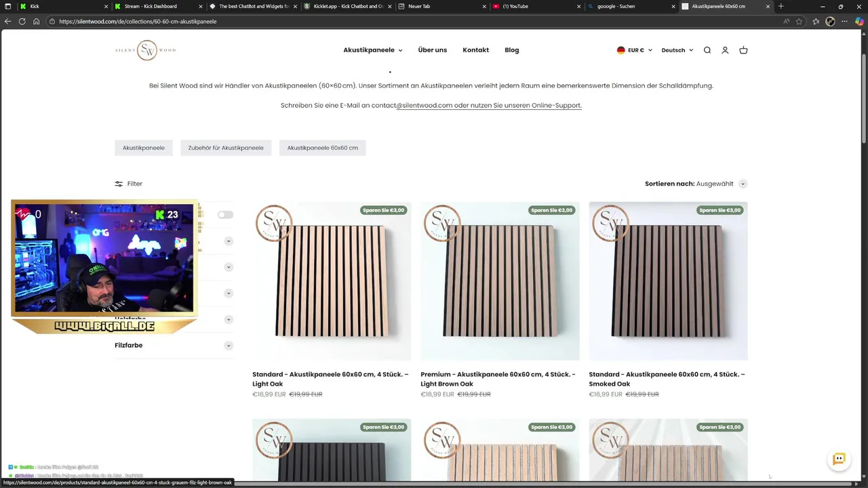Close the Kick tab
Image resolution: width=868 pixels, height=488 pixels.
106,6
